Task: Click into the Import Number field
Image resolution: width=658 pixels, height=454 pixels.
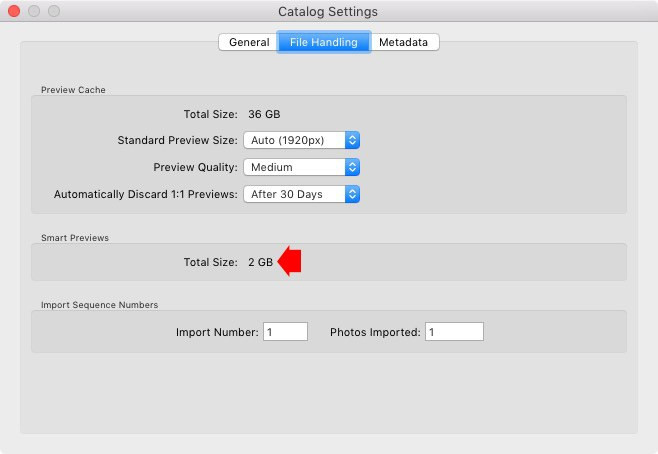Action: (285, 332)
